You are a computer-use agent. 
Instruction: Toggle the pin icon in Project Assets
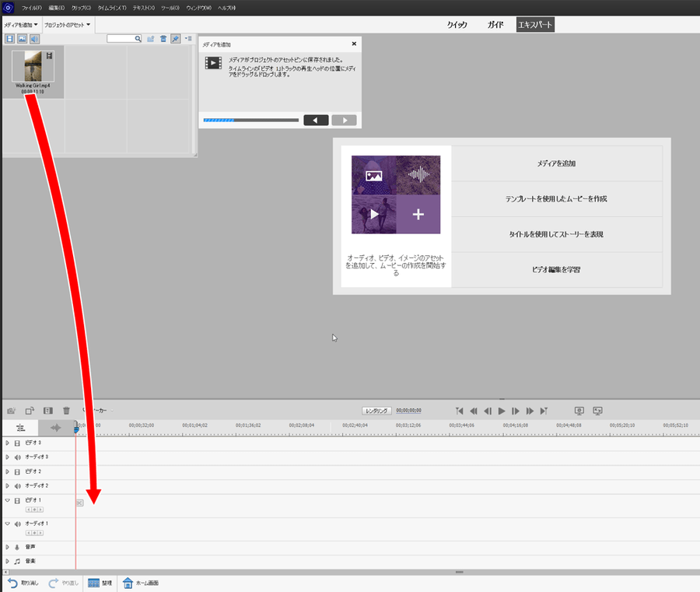coord(176,39)
